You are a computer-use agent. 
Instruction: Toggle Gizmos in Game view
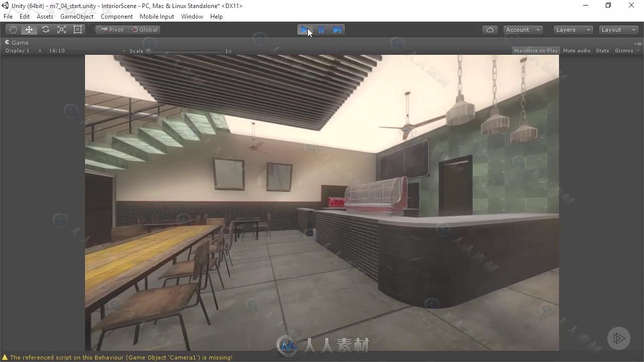coord(624,51)
